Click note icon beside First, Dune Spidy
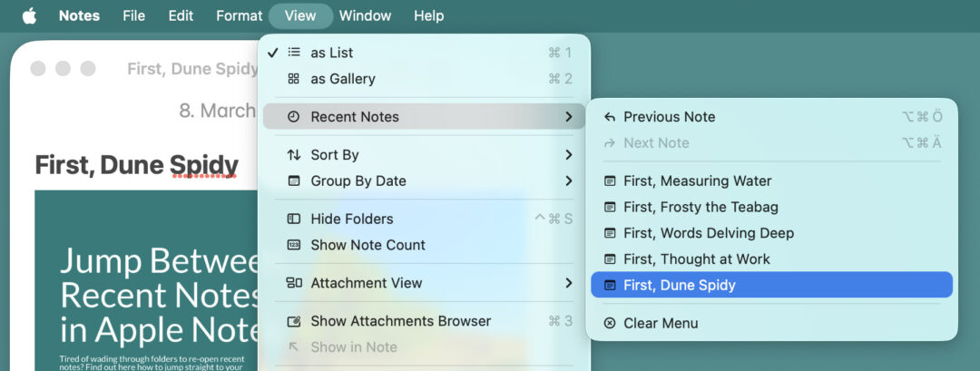This screenshot has width=980, height=371. pos(610,285)
